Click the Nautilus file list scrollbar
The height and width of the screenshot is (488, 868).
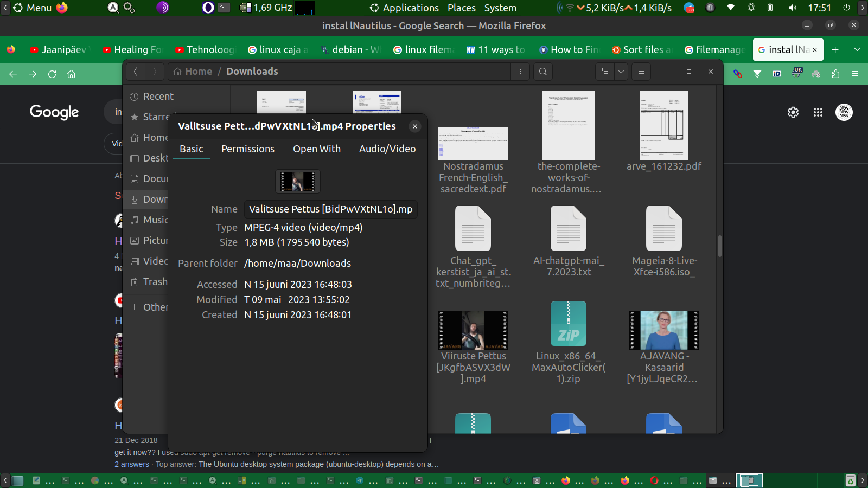(719, 246)
